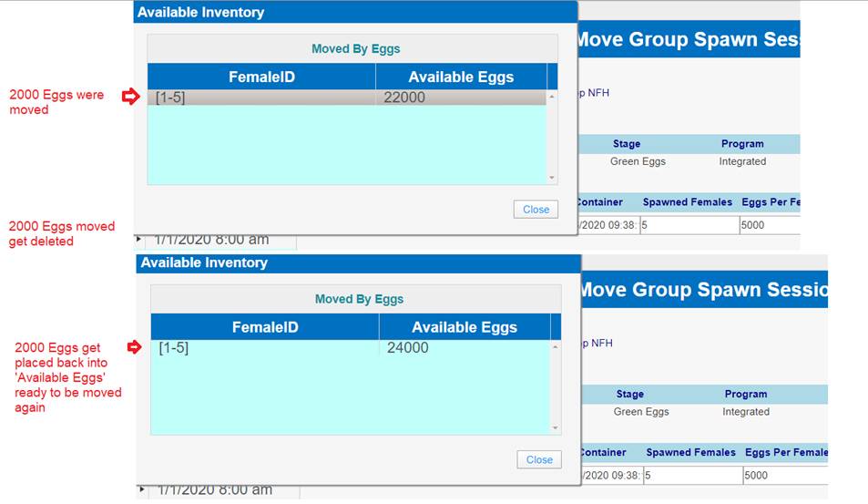Click the lower Eggs Per Female input field
Image resolution: width=868 pixels, height=504 pixels.
(783, 475)
